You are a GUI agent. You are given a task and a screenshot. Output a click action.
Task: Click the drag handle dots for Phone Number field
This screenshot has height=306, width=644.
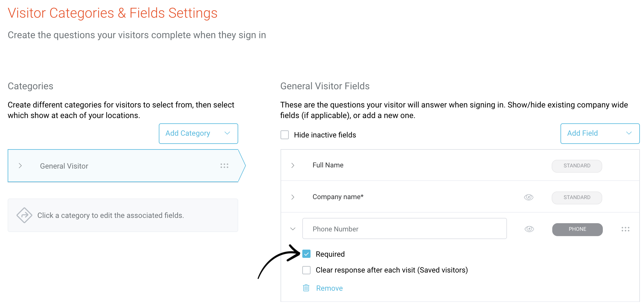pos(625,229)
